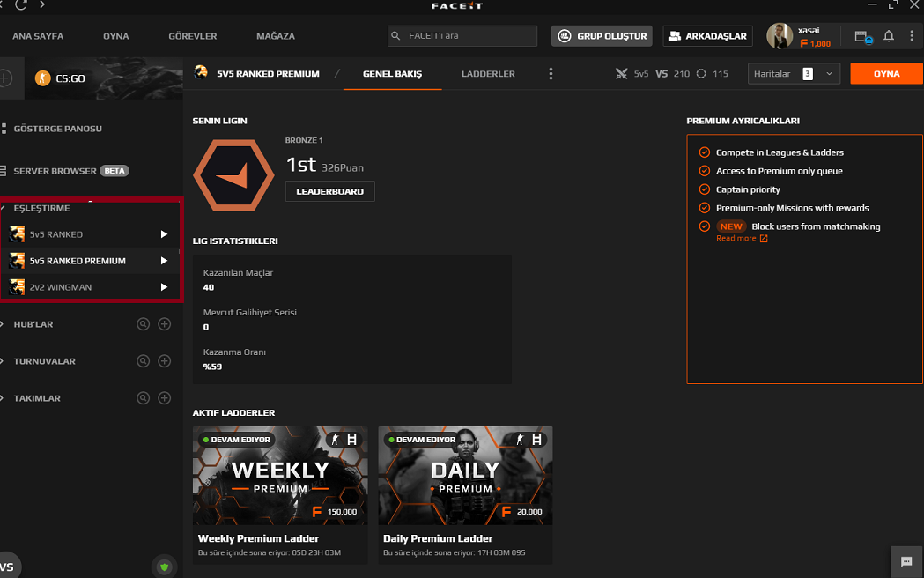Open the xasai profile avatar
The image size is (924, 578).
tap(779, 36)
